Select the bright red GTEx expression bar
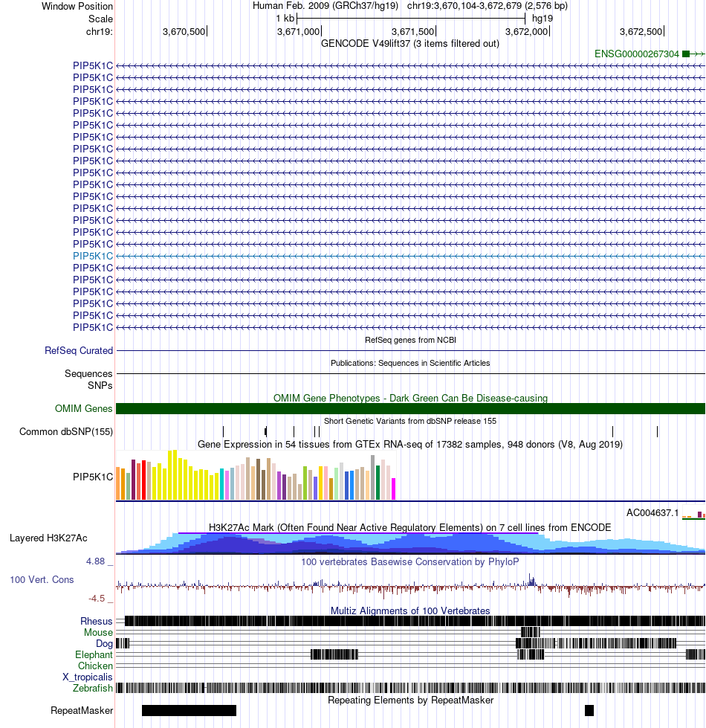Screen dimensions: 706x728 point(143,480)
